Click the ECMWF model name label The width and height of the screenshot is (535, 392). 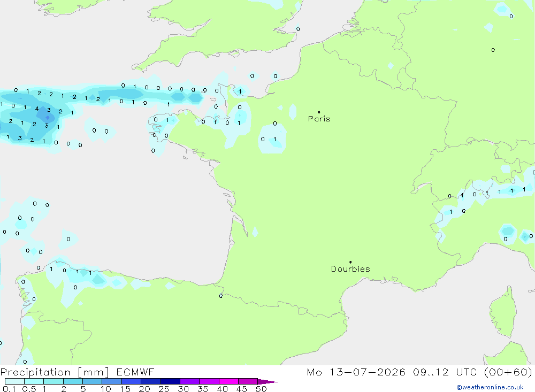pyautogui.click(x=135, y=372)
